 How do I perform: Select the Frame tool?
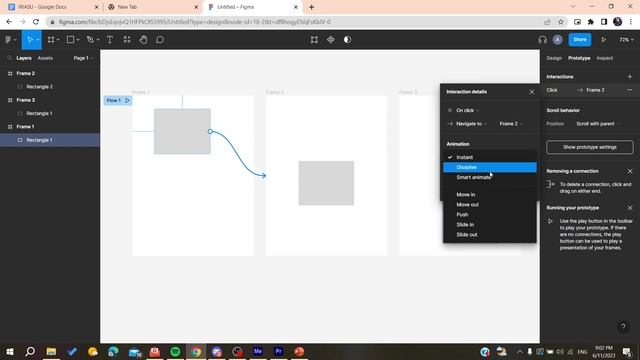point(51,40)
